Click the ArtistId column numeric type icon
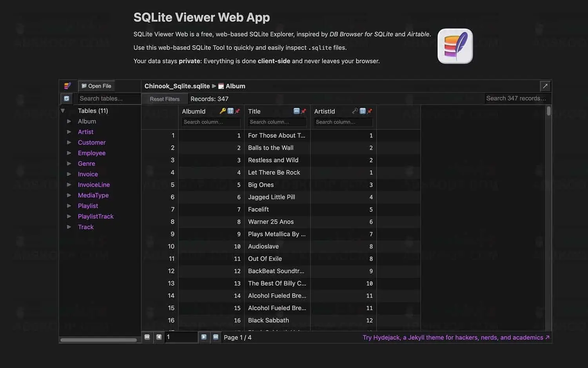This screenshot has width=588, height=368. click(x=363, y=111)
